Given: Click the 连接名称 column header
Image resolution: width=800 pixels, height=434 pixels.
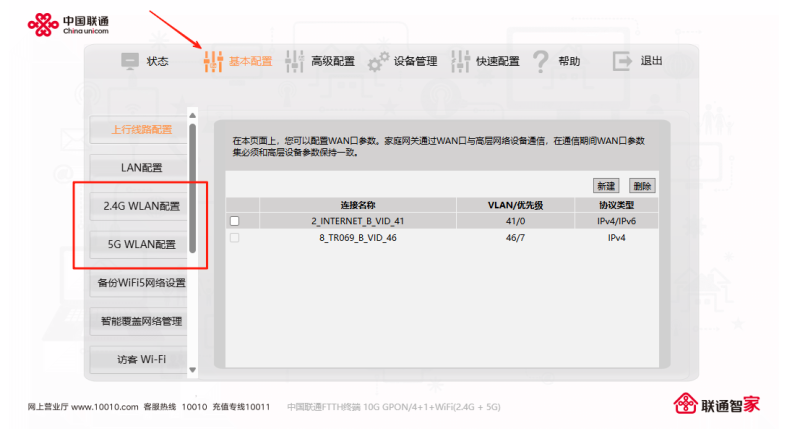Looking at the screenshot, I should point(358,205).
